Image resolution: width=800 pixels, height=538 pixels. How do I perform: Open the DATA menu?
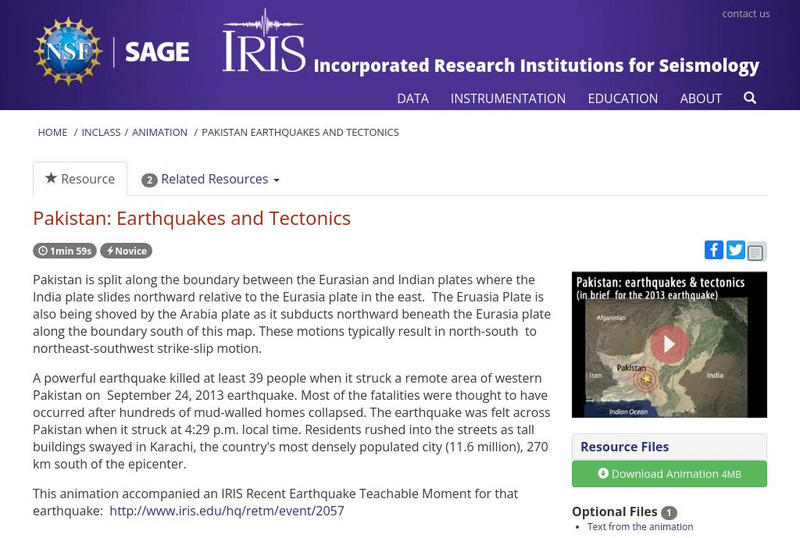coord(413,99)
